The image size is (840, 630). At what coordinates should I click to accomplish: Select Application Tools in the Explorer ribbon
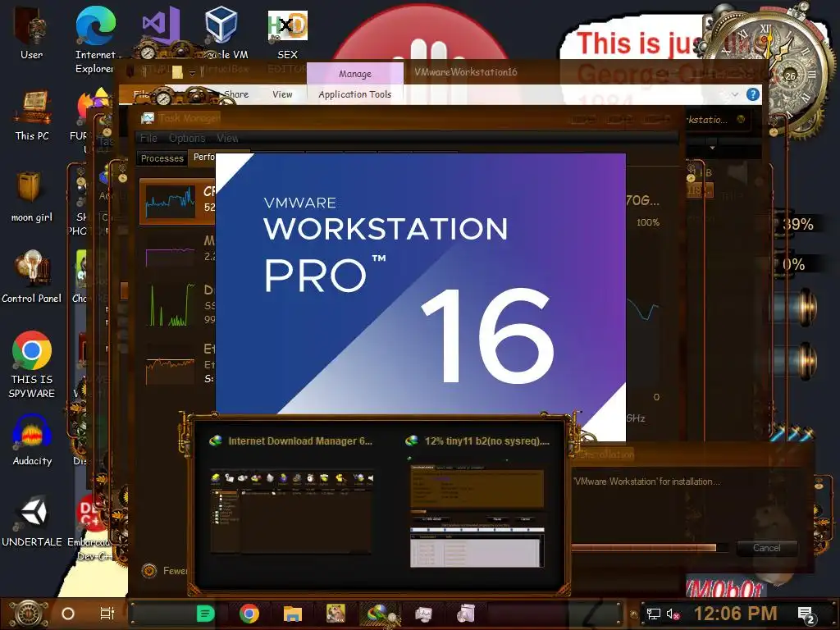354,94
